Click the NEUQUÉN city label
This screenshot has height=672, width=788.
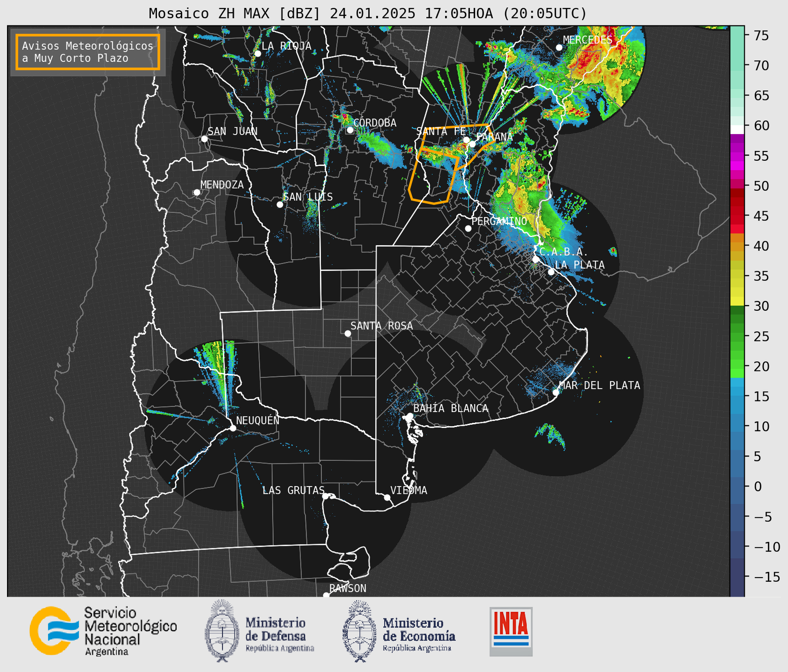click(257, 420)
